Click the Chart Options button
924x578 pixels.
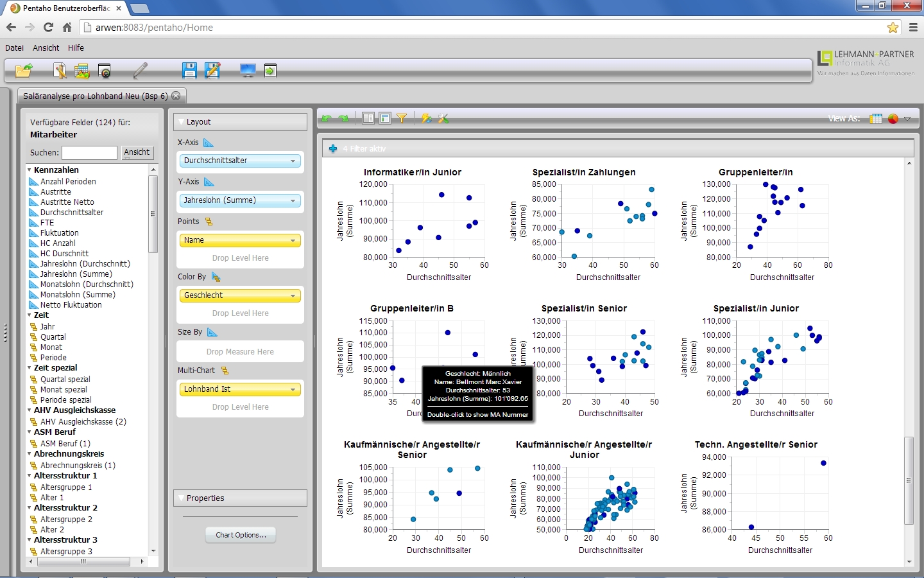(x=241, y=535)
